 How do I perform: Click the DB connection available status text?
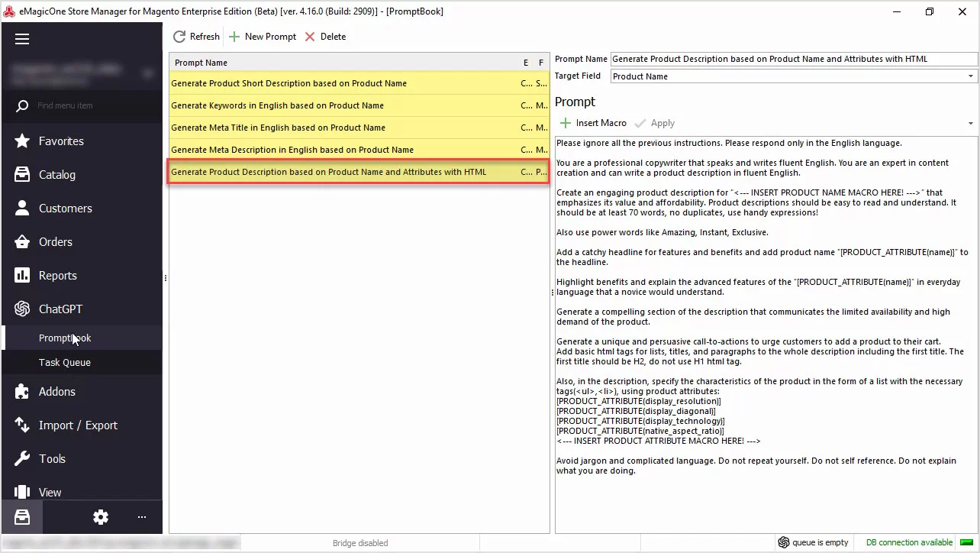[x=910, y=543]
